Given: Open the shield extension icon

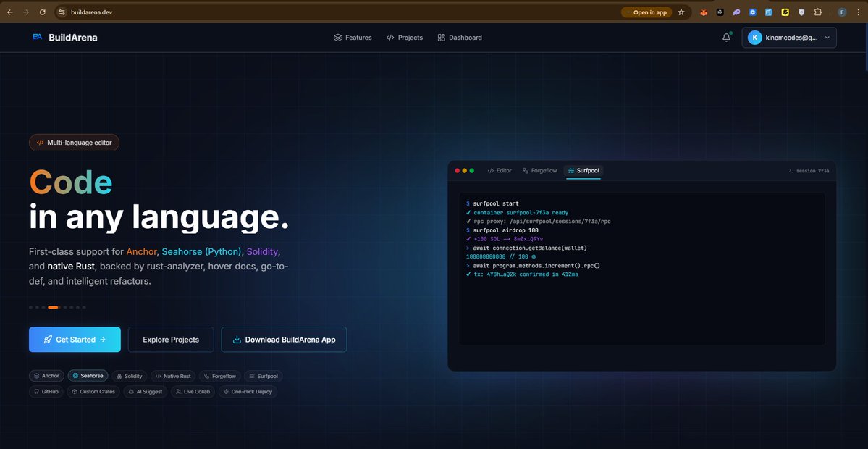Looking at the screenshot, I should [801, 12].
